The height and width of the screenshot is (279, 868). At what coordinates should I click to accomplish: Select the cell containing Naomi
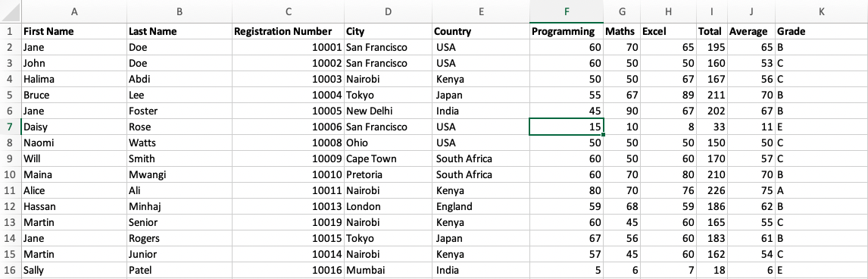tap(73, 143)
